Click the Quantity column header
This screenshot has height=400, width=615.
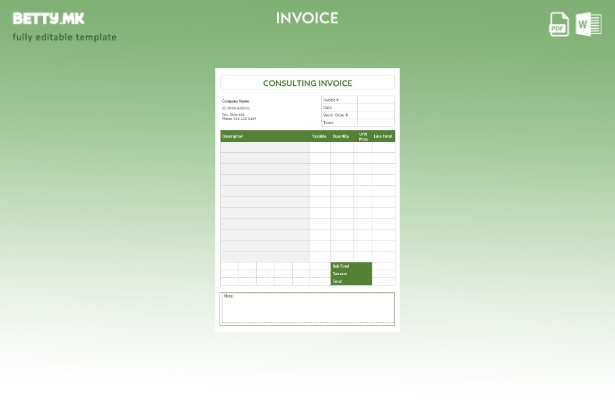[341, 136]
